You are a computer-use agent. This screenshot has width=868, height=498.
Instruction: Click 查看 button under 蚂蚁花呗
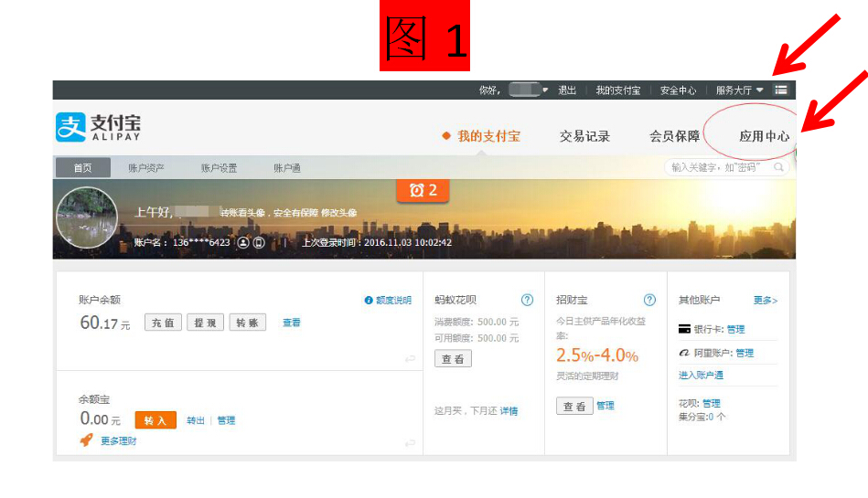coord(453,359)
